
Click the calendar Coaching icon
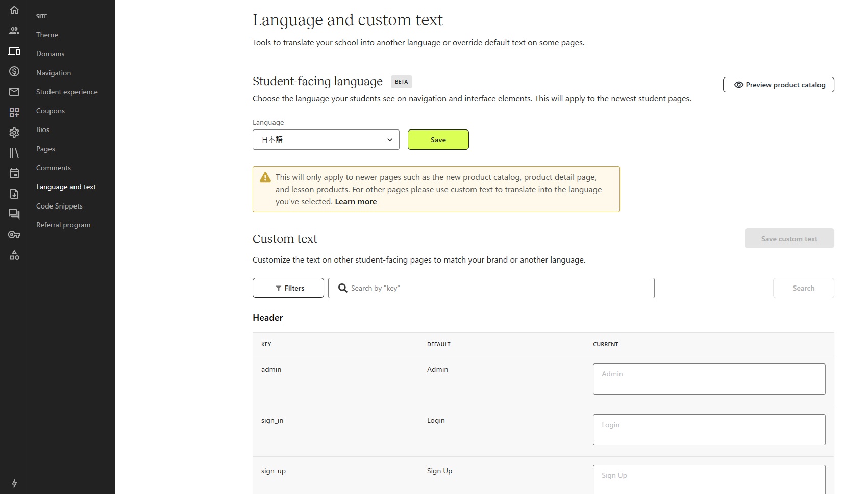(x=14, y=173)
